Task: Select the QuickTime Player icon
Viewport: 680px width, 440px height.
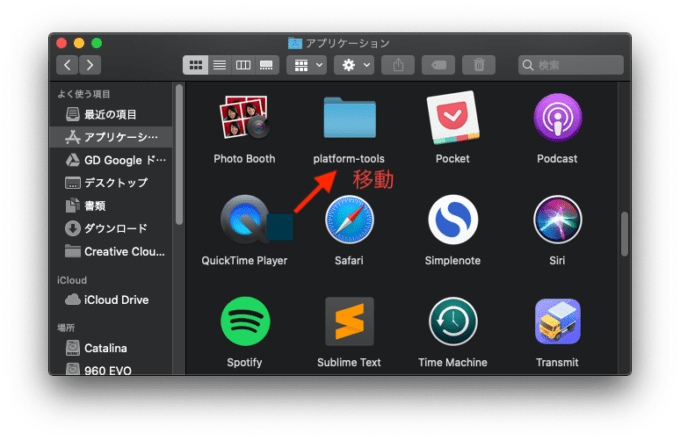Action: [x=244, y=219]
